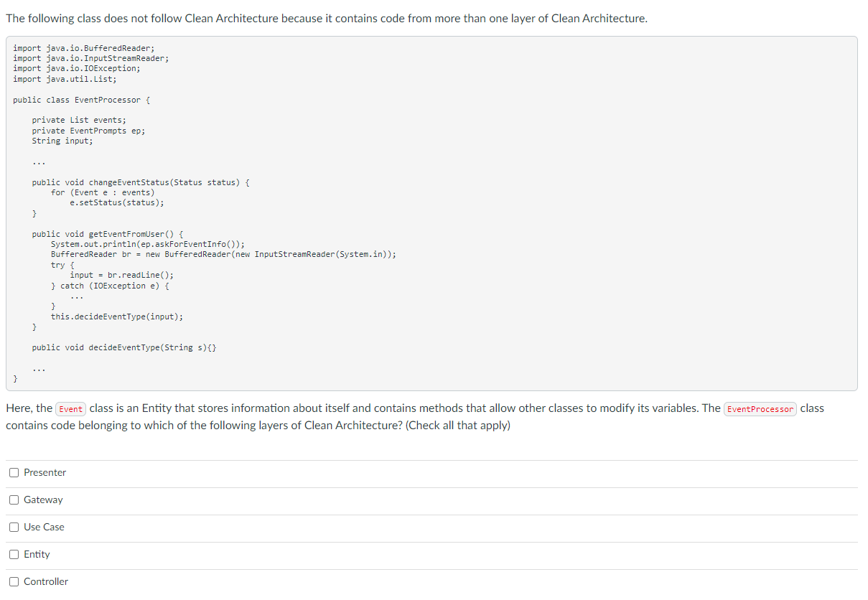
Task: Click the catch IOException line
Action: pyautogui.click(x=115, y=285)
